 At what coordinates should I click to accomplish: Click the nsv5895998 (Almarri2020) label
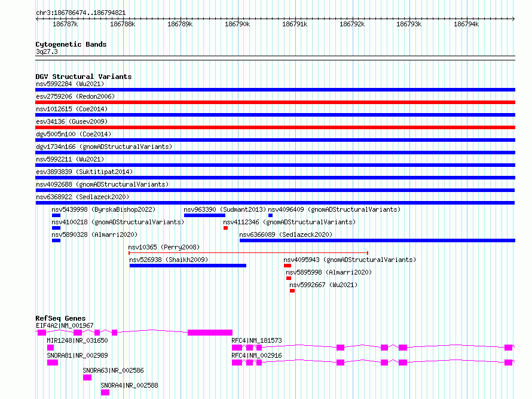coord(329,272)
